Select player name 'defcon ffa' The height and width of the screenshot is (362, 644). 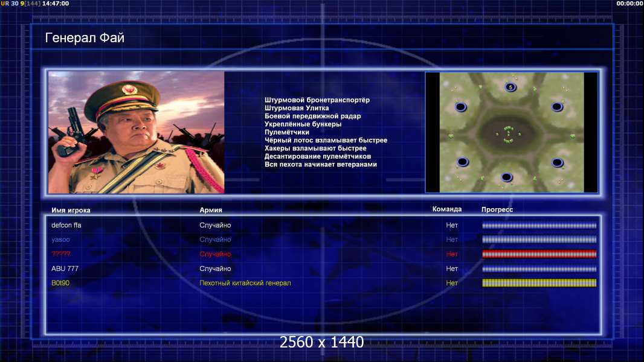(66, 225)
